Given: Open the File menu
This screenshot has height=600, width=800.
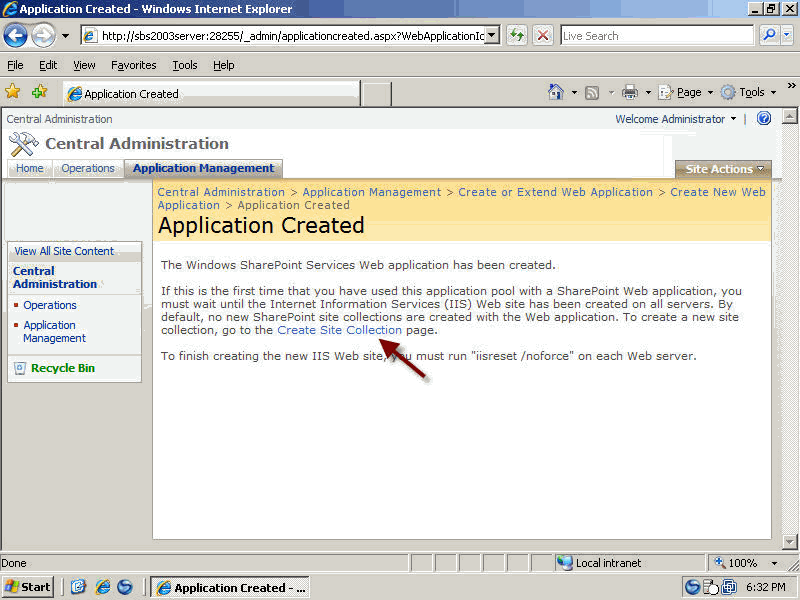Looking at the screenshot, I should pos(15,65).
